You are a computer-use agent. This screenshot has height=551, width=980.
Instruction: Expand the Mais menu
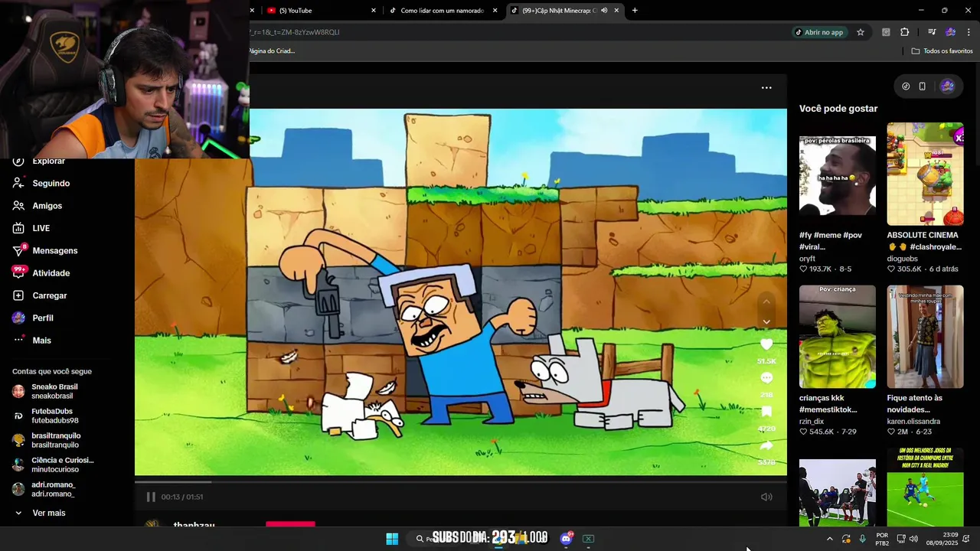click(x=41, y=341)
